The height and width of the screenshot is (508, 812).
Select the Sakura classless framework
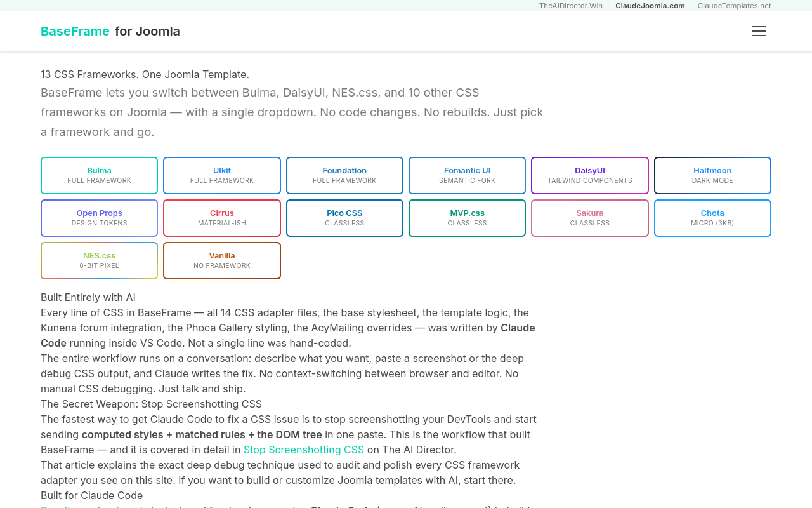(x=589, y=218)
